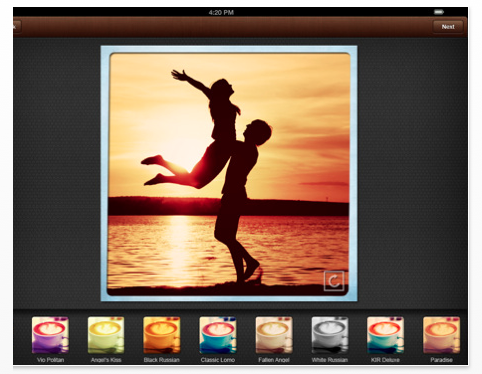Tap the rotate icon on the photo
The width and height of the screenshot is (482, 374).
(334, 281)
